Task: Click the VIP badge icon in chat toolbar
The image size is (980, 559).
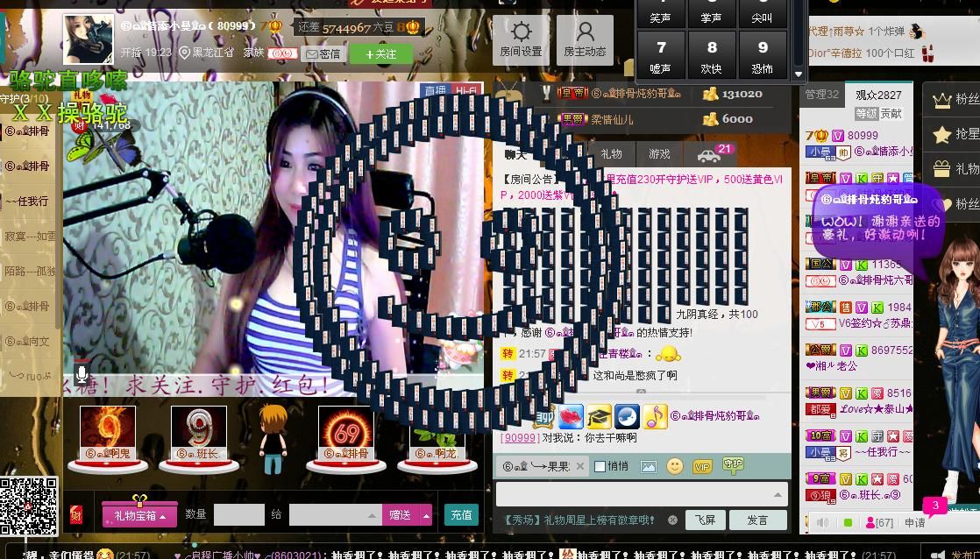Action: click(x=702, y=467)
